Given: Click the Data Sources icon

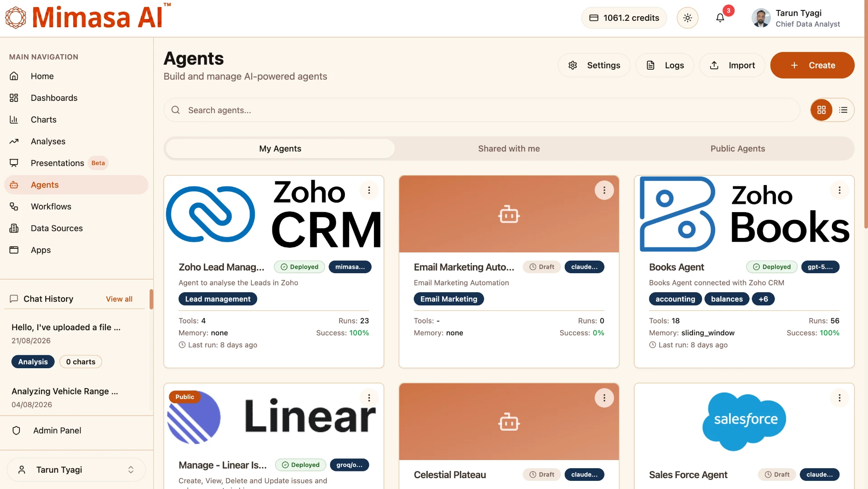Looking at the screenshot, I should (14, 228).
